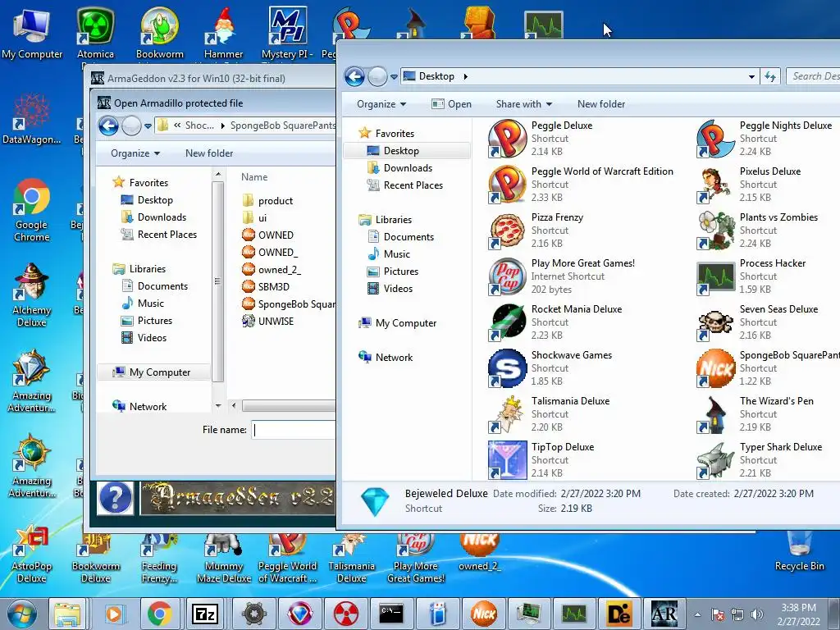Open volume control in system tray
840x630 pixels.
pos(757,614)
